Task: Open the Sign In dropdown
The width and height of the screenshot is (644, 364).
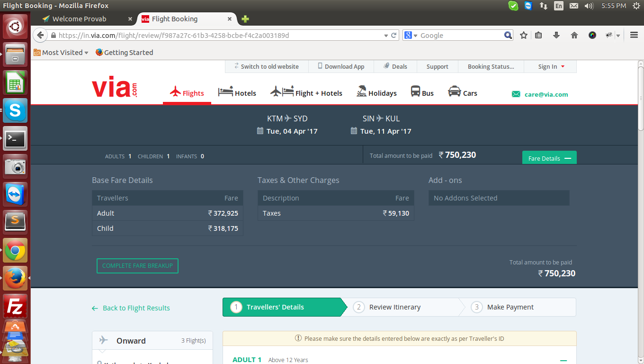Action: (551, 67)
